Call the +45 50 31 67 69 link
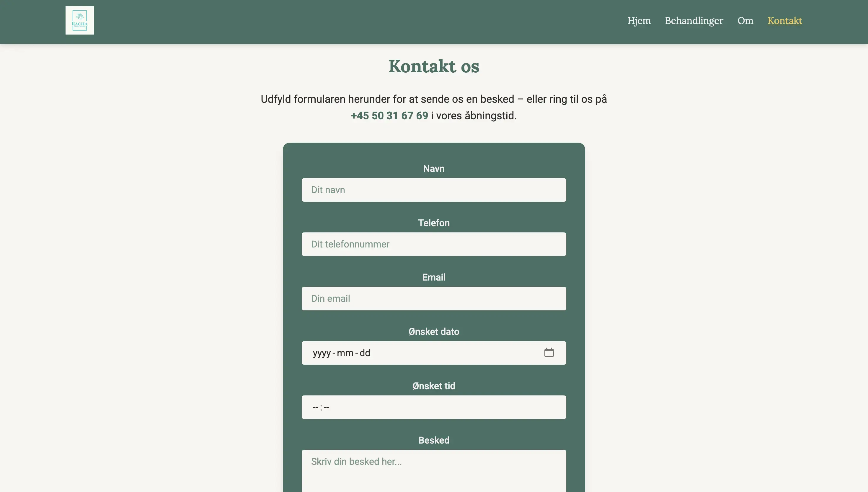868x492 pixels. click(x=389, y=115)
